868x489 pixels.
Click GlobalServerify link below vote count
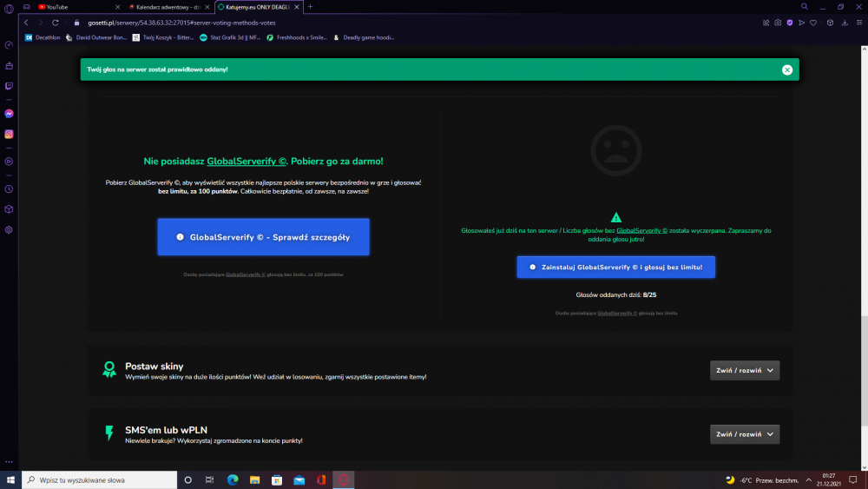pos(616,314)
